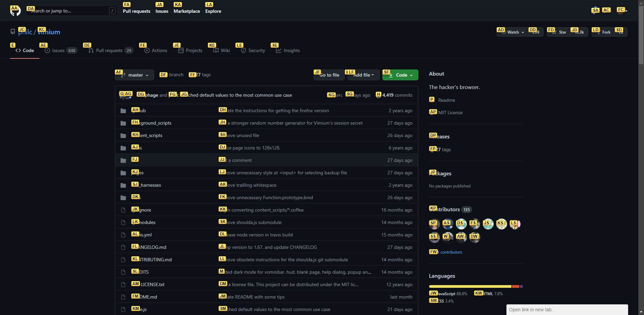The image size is (644, 315).
Task: Filter by HTML 7.8% language link
Action: click(489, 294)
